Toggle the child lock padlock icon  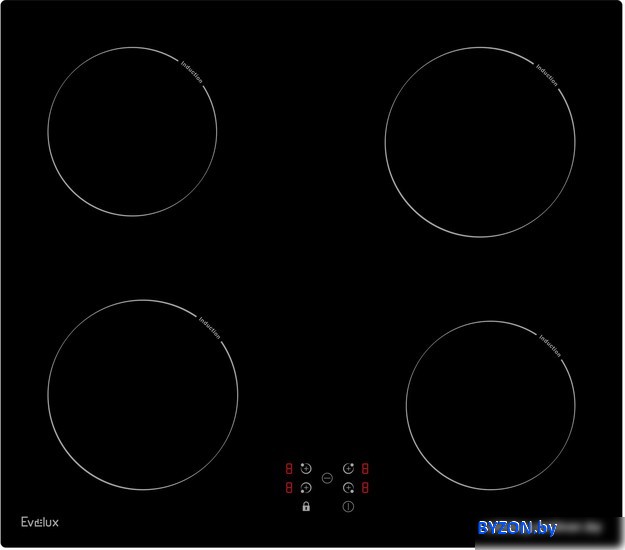306,507
